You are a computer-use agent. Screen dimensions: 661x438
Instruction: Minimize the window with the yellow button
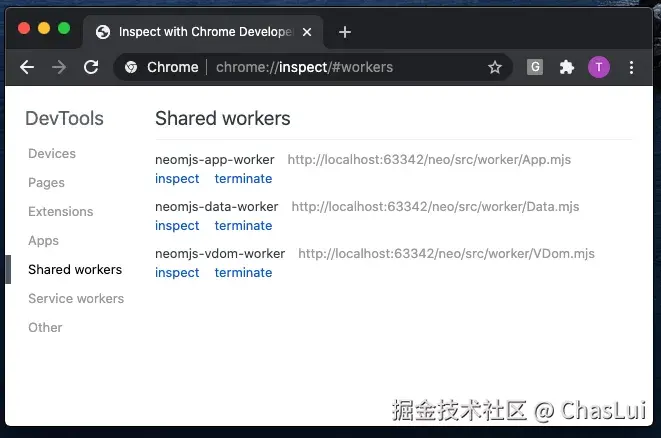coord(44,28)
